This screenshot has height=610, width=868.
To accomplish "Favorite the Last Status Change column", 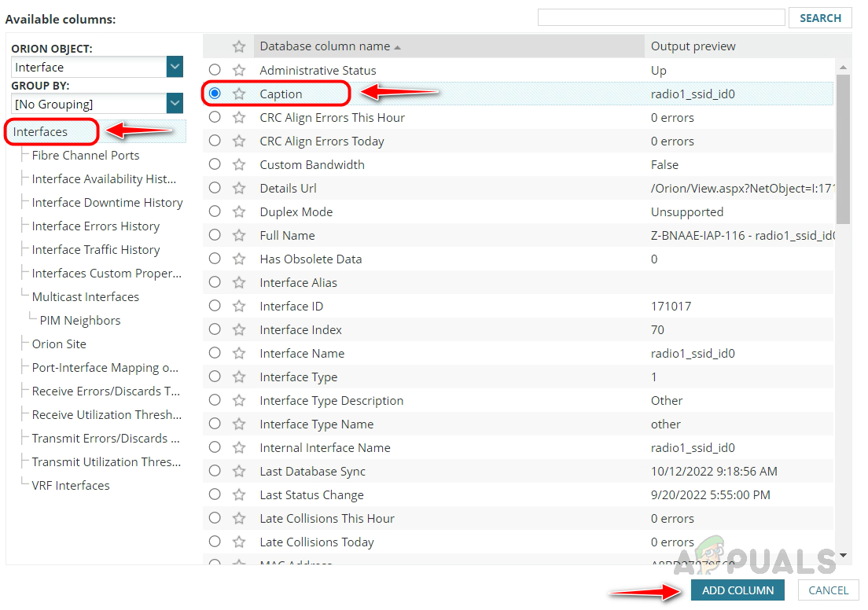I will pyautogui.click(x=238, y=495).
